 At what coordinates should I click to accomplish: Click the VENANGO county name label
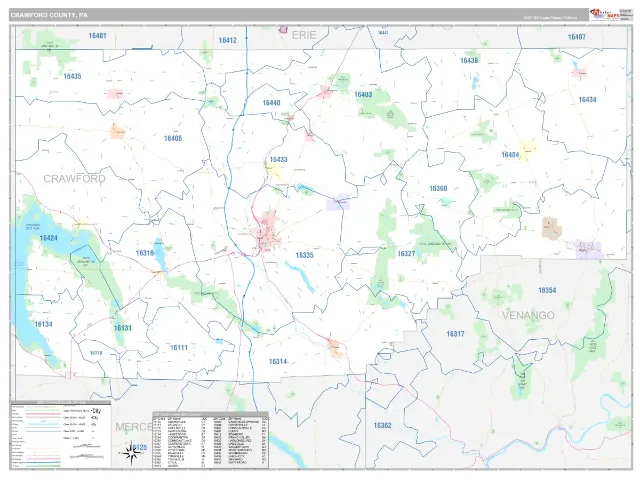[x=528, y=316]
